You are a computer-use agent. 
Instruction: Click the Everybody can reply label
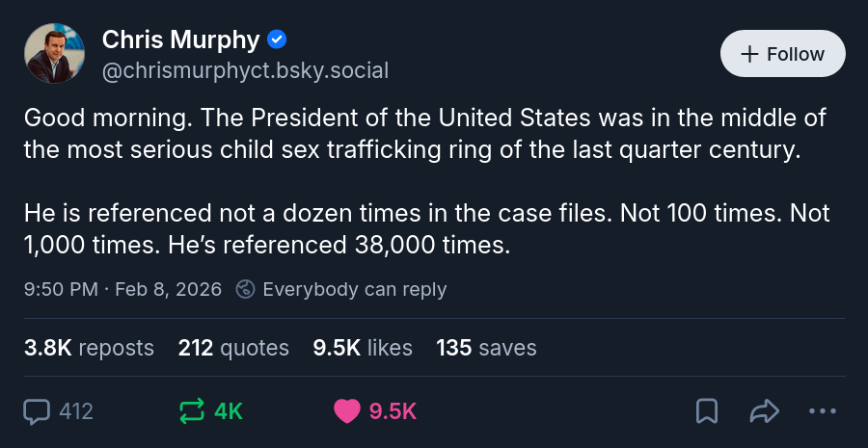coord(354,289)
